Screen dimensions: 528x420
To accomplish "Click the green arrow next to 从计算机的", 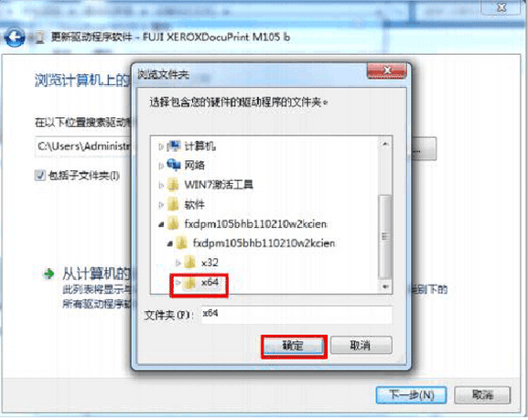I will 49,274.
